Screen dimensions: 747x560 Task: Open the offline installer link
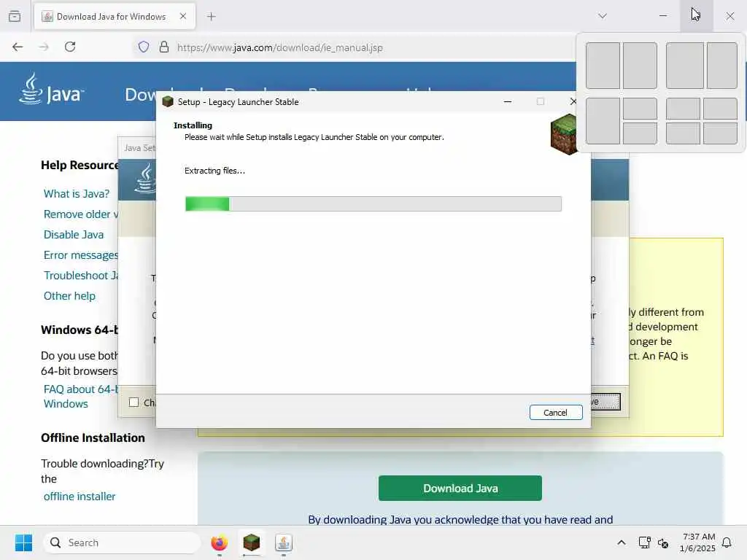coord(79,497)
